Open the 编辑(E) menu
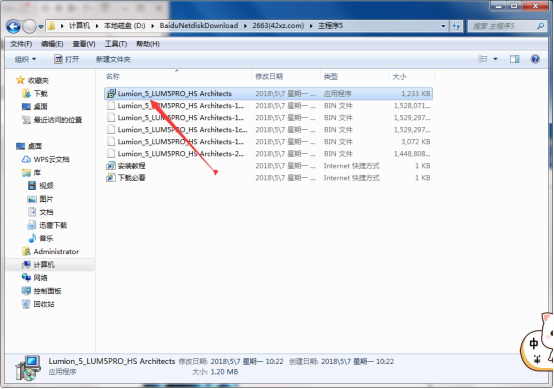Screen dimensions: 554x389 tap(52, 44)
